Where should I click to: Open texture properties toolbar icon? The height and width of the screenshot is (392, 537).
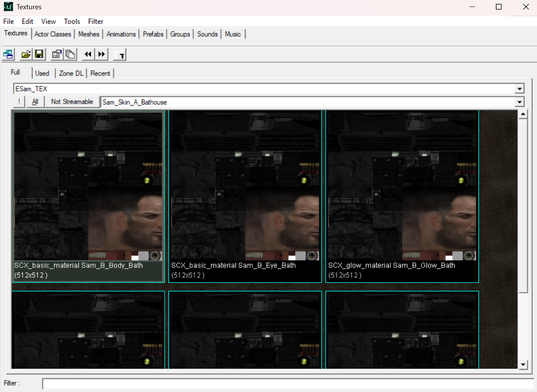coord(57,54)
